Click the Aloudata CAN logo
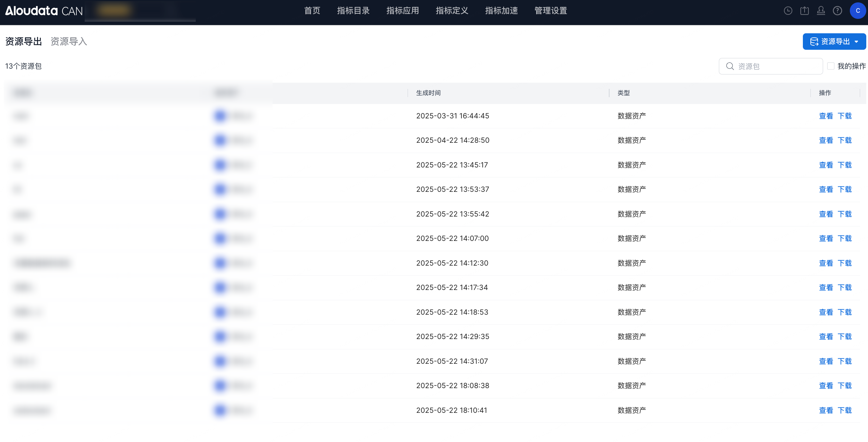Image resolution: width=868 pixels, height=442 pixels. (x=44, y=11)
